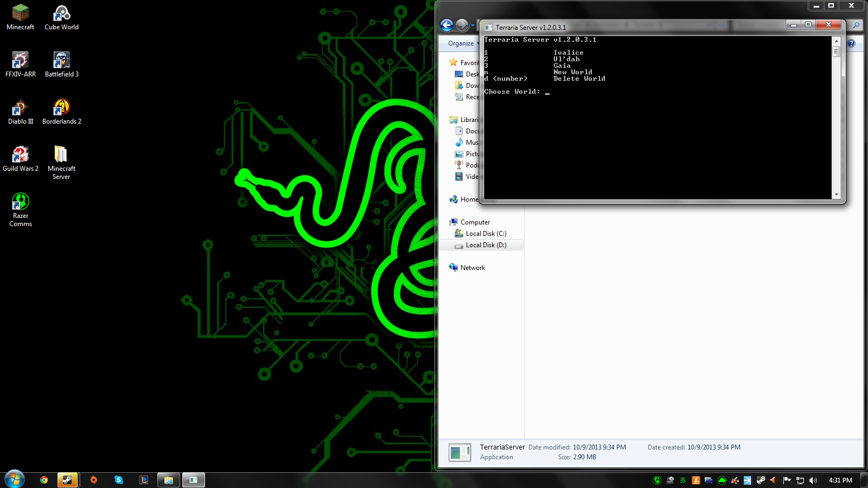Open Network in the navigation pane

coord(467,268)
